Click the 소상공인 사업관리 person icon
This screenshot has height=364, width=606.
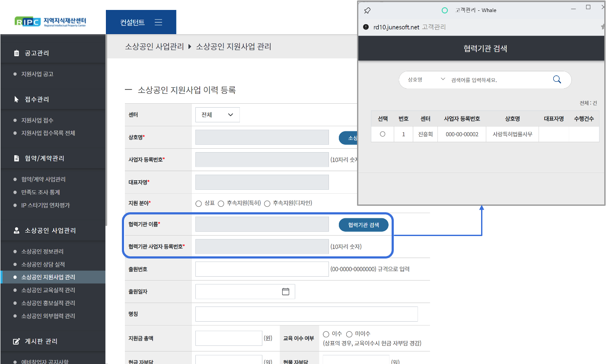click(16, 231)
